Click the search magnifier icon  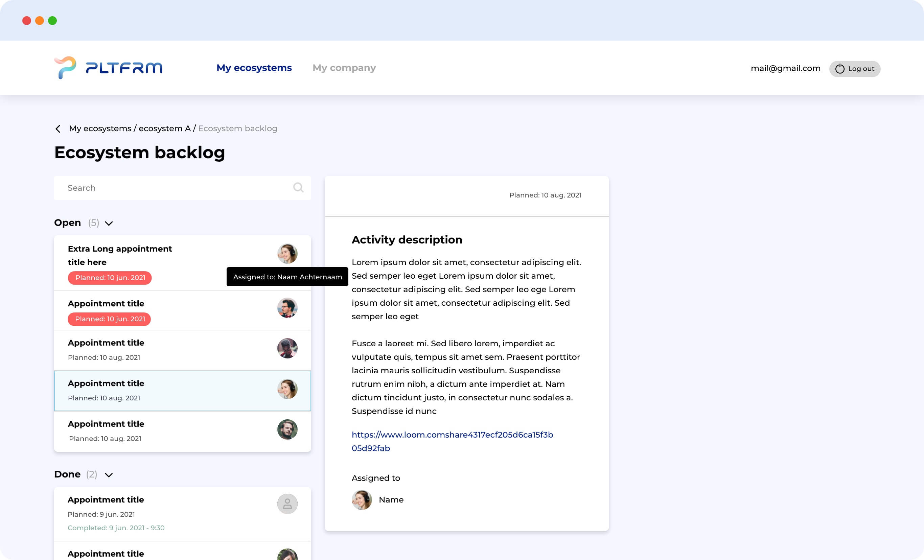tap(298, 187)
